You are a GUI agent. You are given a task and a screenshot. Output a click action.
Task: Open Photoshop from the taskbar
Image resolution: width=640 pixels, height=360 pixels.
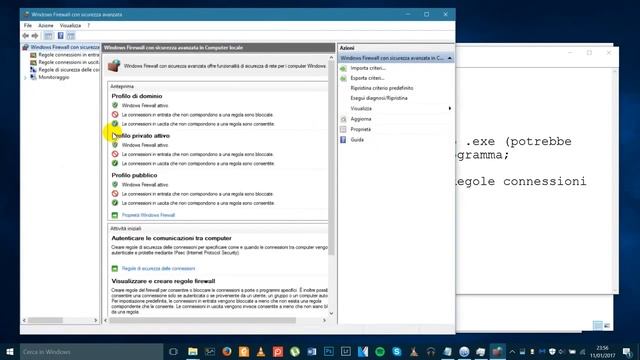(x=329, y=351)
